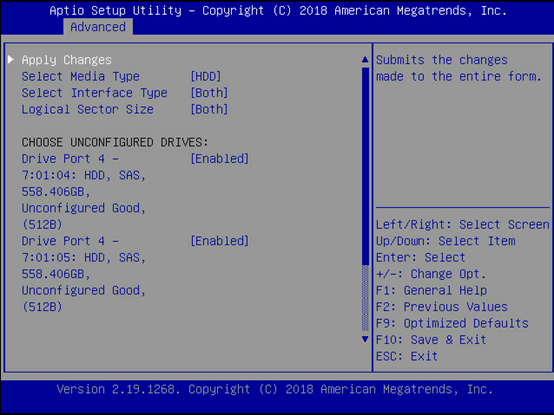554x415 pixels.
Task: Click the F1: General Help hint
Action: [431, 290]
